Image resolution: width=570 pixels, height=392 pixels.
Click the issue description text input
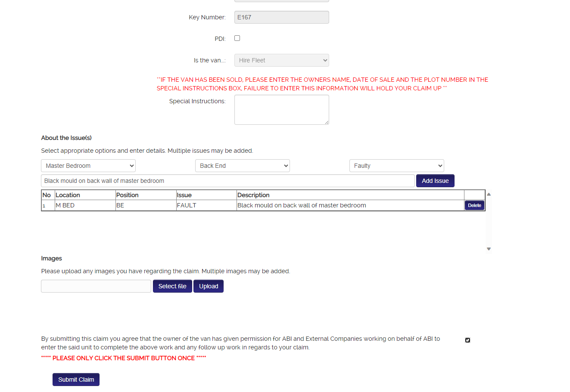[227, 181]
